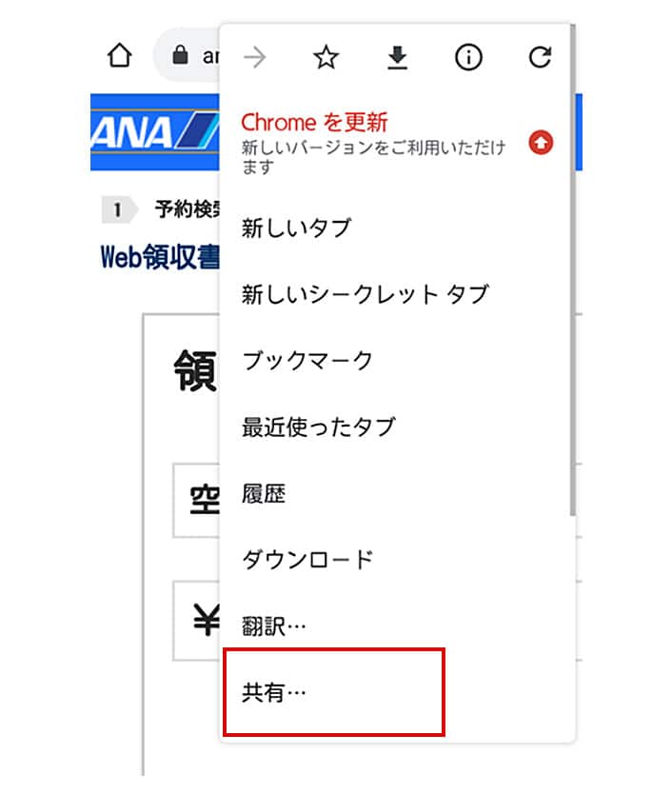Tap the download page icon
Viewport: 672px width, 795px height.
tap(397, 58)
